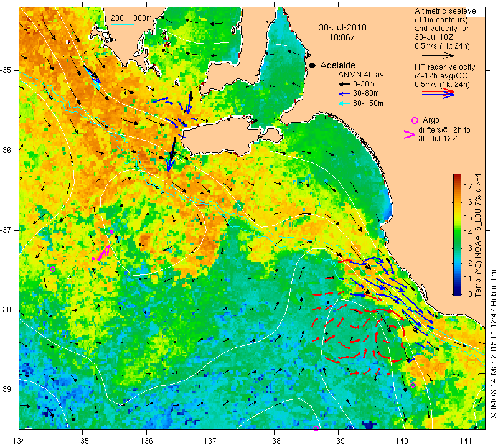Viewport: 498px width, 448px height.
Task: Click the date label 30-Jul-2010
Action: pyautogui.click(x=343, y=27)
